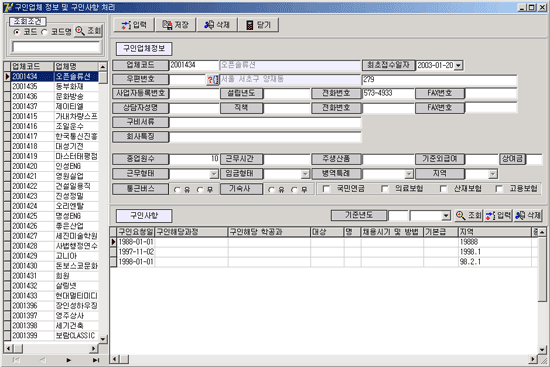Screen dimensions: 550x367
Task: Select the 코드명 radio button
Action: (x=44, y=32)
